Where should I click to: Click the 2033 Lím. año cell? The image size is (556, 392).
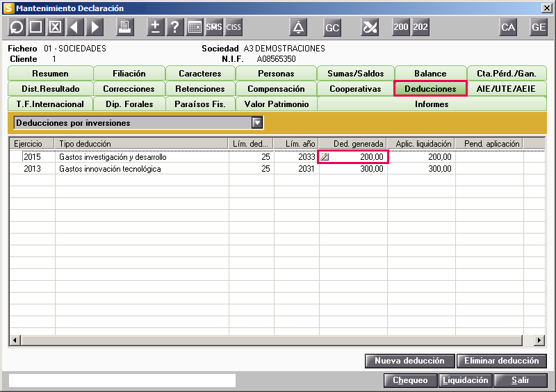[x=297, y=157]
